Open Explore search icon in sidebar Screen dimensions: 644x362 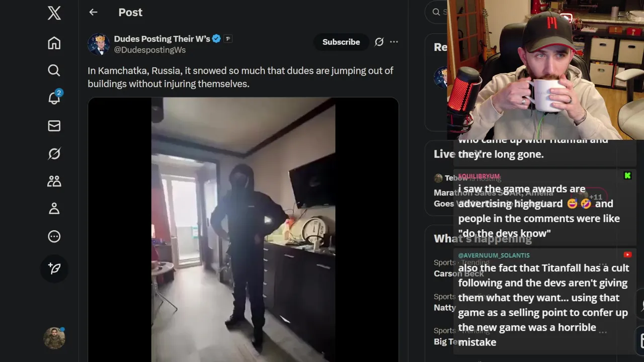pos(54,70)
